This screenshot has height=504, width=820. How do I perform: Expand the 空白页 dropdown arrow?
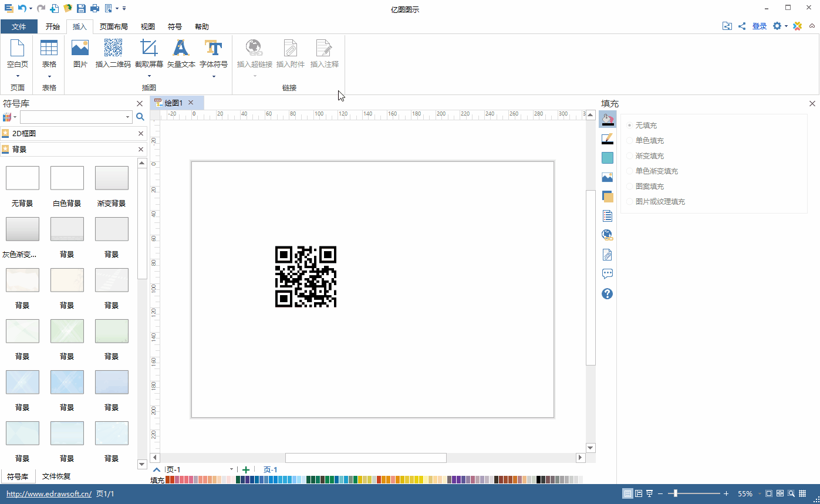18,76
